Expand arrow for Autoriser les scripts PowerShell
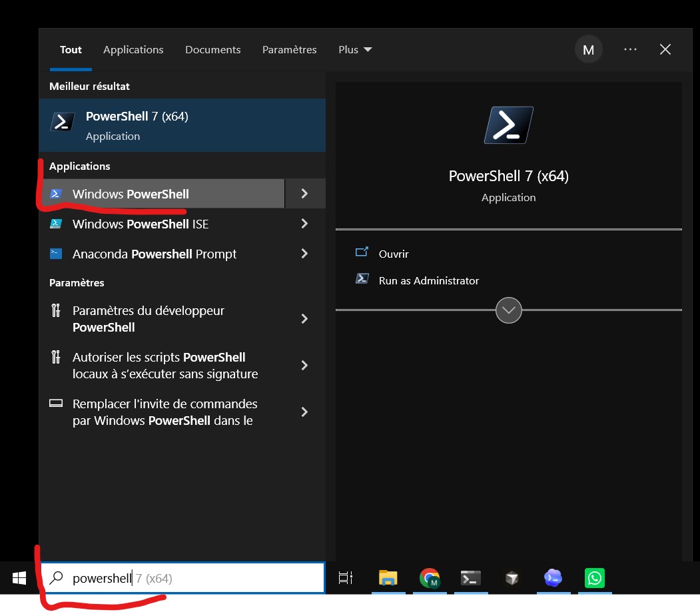700x612 pixels. coord(305,365)
